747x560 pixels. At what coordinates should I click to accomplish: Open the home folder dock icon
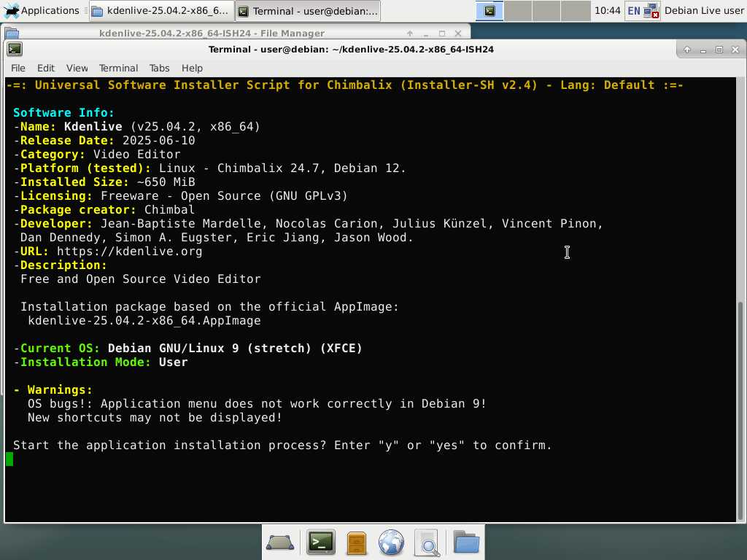[466, 542]
